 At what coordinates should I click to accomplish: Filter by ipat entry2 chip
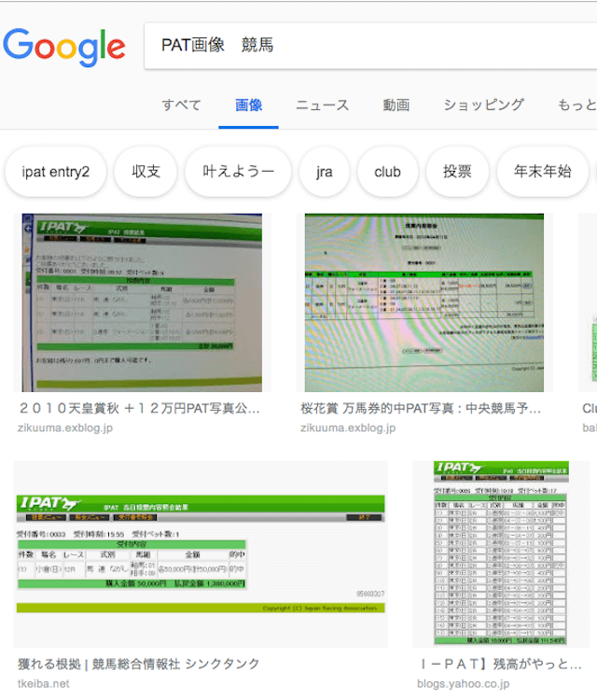point(56,172)
